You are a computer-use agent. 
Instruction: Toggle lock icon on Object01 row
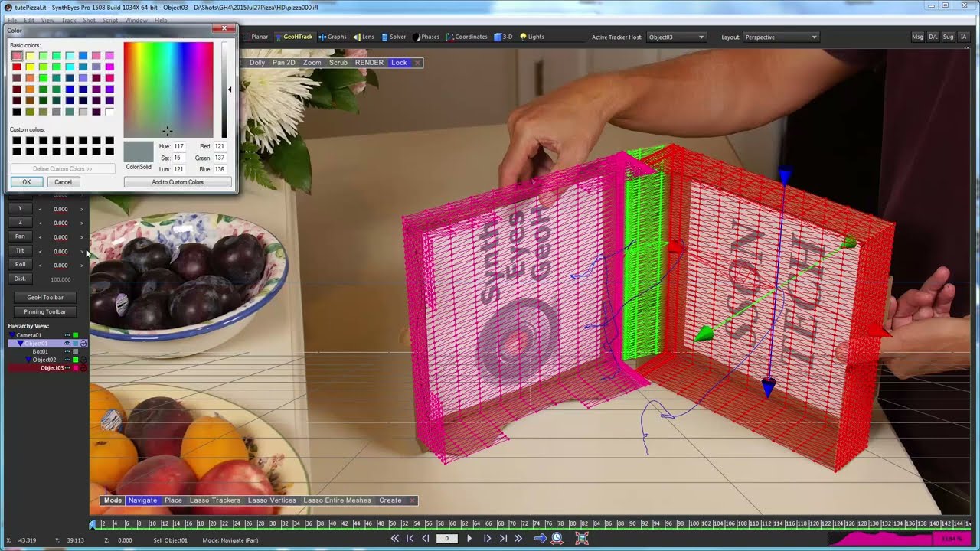click(83, 344)
